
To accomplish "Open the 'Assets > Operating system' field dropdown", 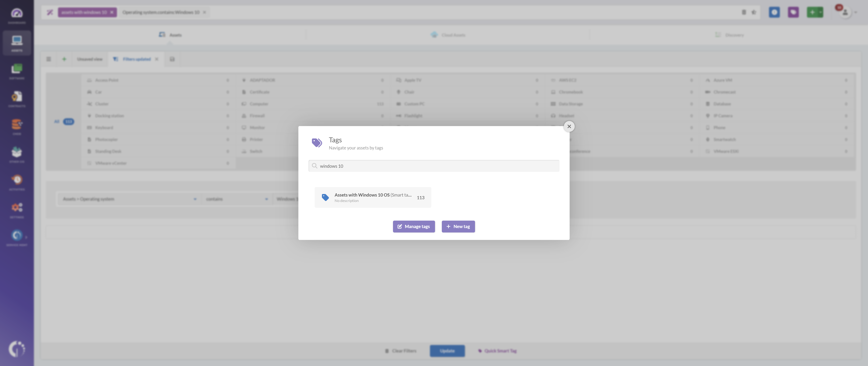I will [x=129, y=199].
